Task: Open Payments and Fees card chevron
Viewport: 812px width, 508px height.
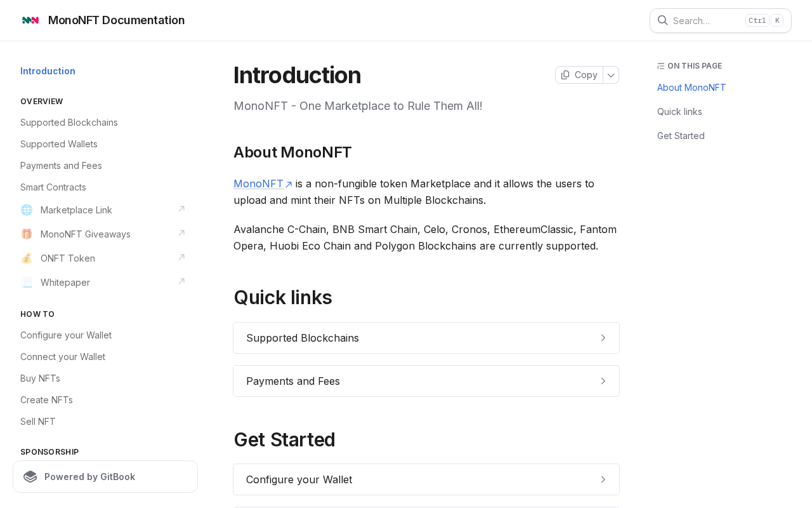Action: 603,381
